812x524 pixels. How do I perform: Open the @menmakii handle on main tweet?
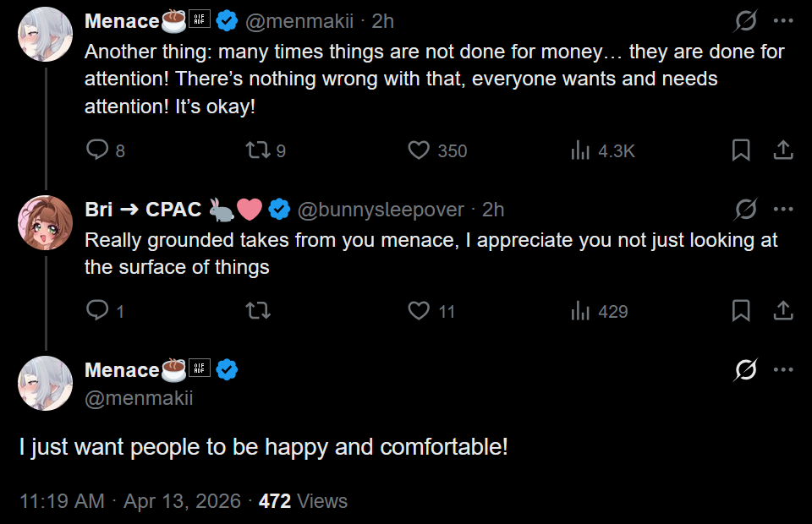point(139,397)
